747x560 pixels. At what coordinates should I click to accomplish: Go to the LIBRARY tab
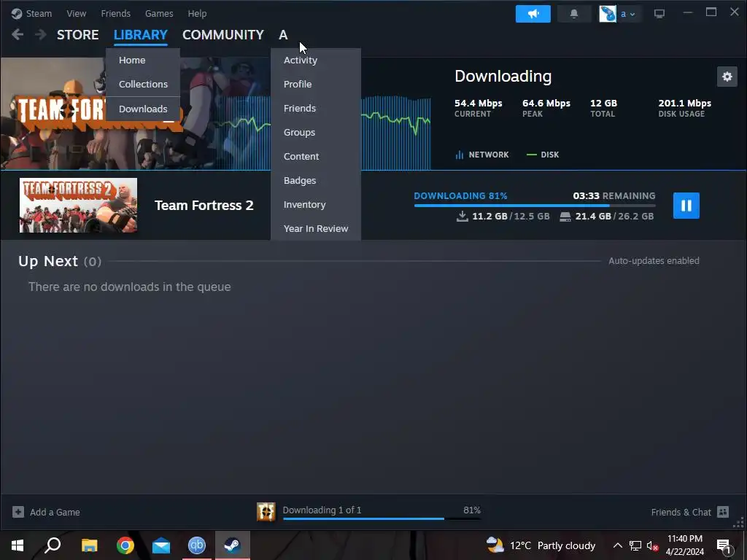tap(141, 35)
